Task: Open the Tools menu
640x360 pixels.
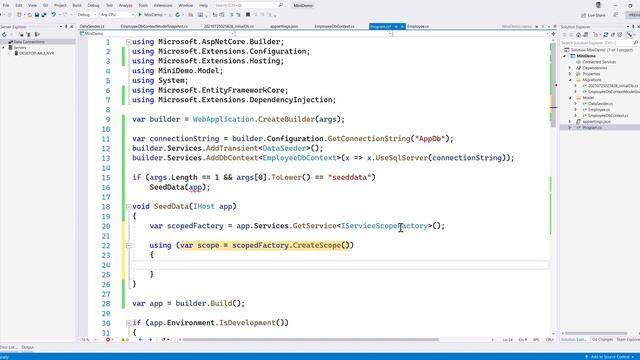Action: (x=143, y=5)
